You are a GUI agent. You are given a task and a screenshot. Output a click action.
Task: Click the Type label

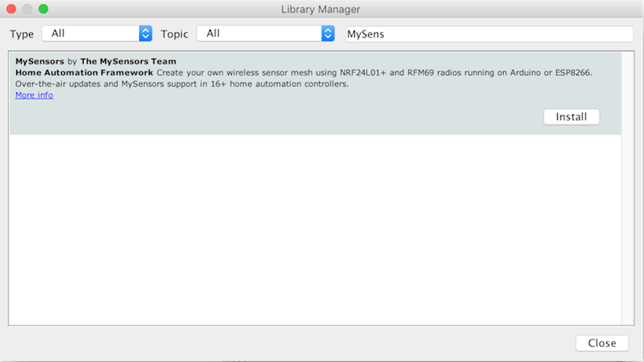pyautogui.click(x=22, y=34)
